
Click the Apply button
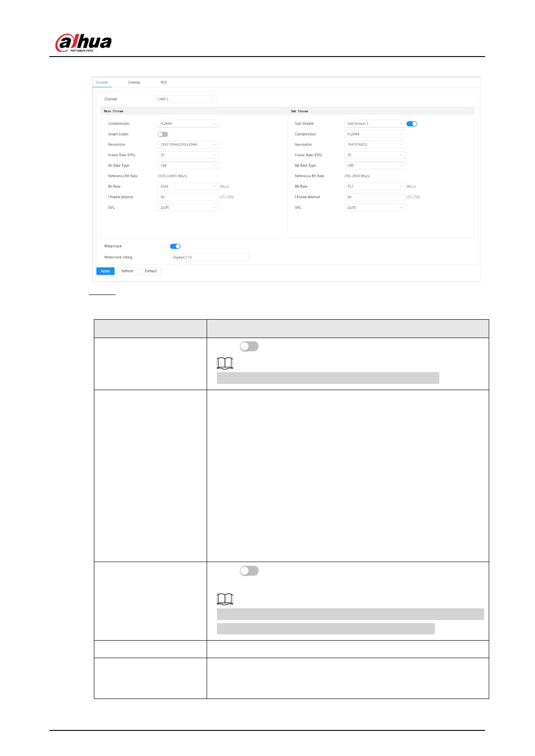pyautogui.click(x=106, y=271)
